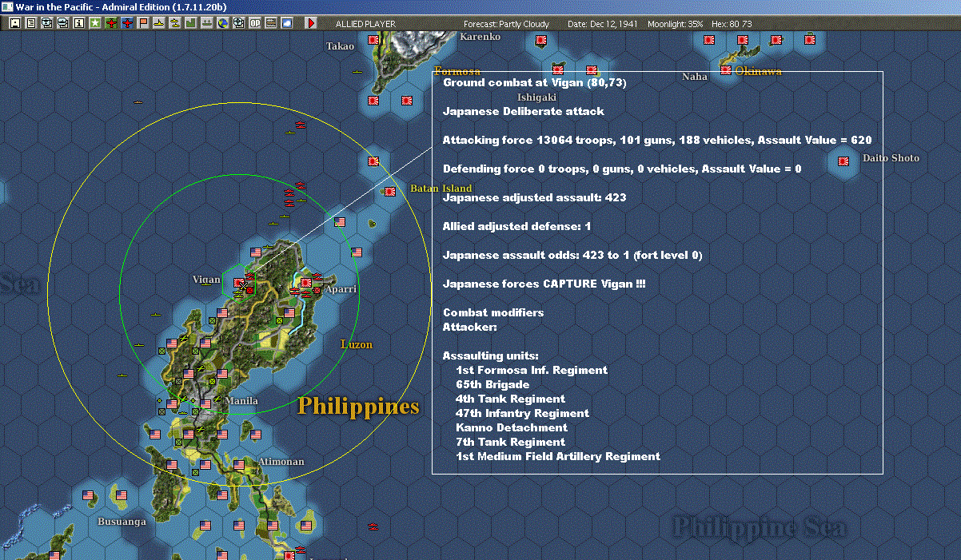
Task: Open the document list toolbar icon
Action: 30,23
